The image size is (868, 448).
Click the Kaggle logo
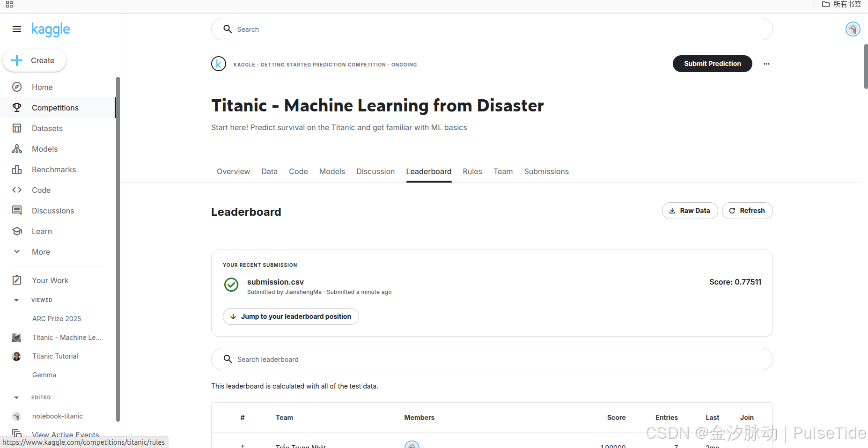pyautogui.click(x=51, y=29)
